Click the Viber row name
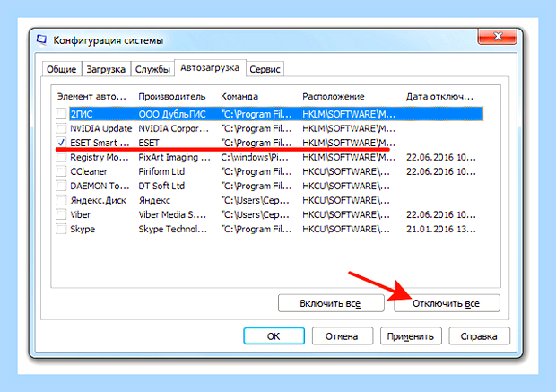The height and width of the screenshot is (392, 556). [81, 215]
